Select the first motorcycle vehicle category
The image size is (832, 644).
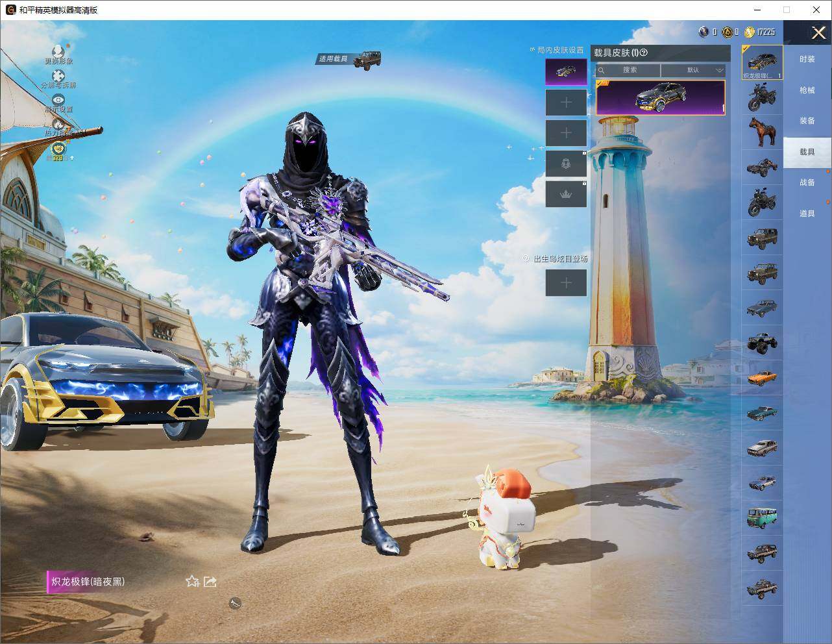[763, 97]
